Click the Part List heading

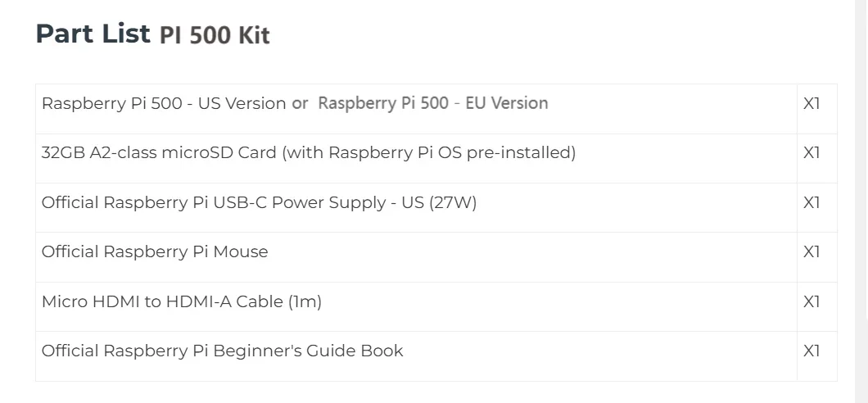tap(93, 34)
